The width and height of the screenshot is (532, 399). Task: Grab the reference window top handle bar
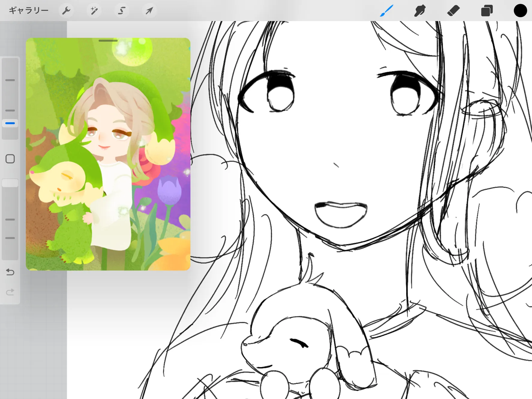(x=108, y=41)
